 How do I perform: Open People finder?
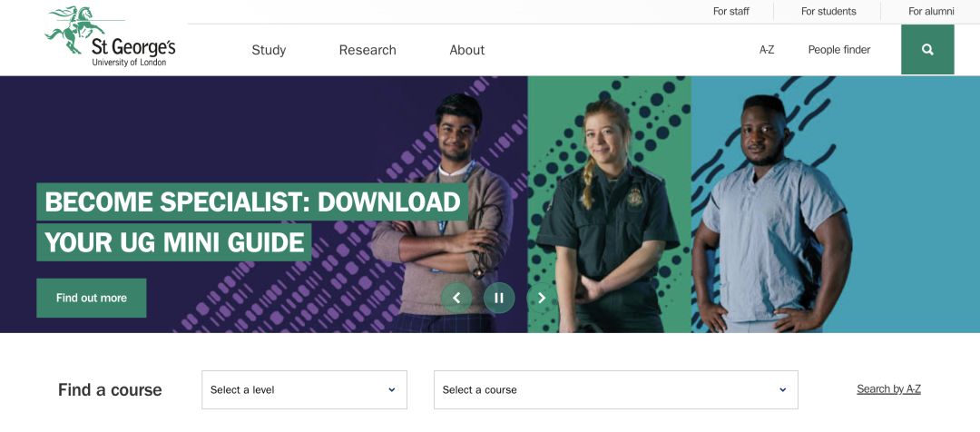click(838, 50)
